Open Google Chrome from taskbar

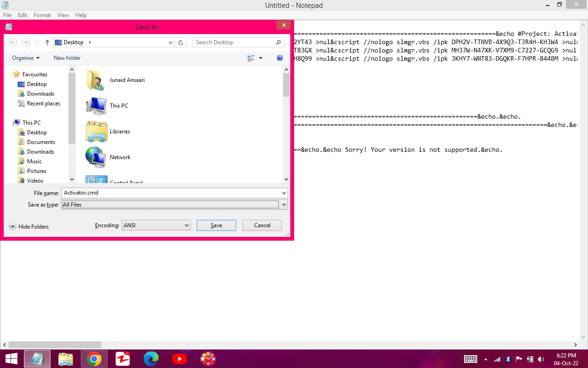click(x=94, y=359)
